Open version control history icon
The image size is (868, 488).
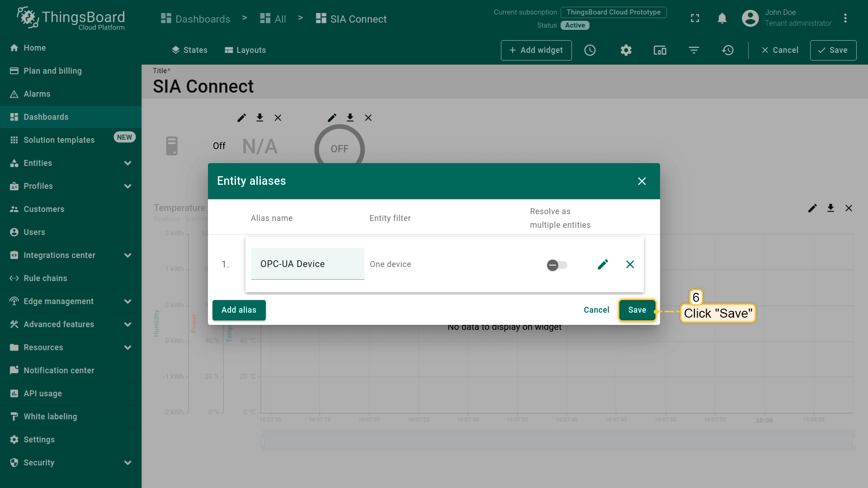pos(728,50)
